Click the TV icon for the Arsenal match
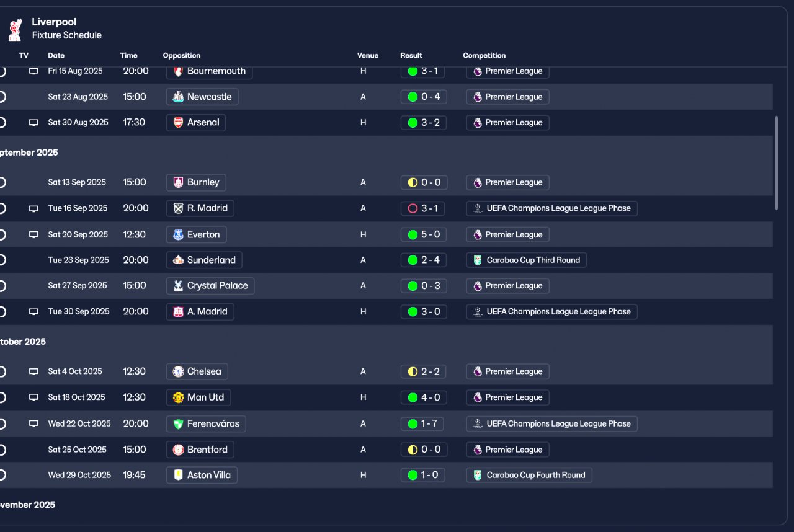This screenshot has height=532, width=794. [x=33, y=123]
